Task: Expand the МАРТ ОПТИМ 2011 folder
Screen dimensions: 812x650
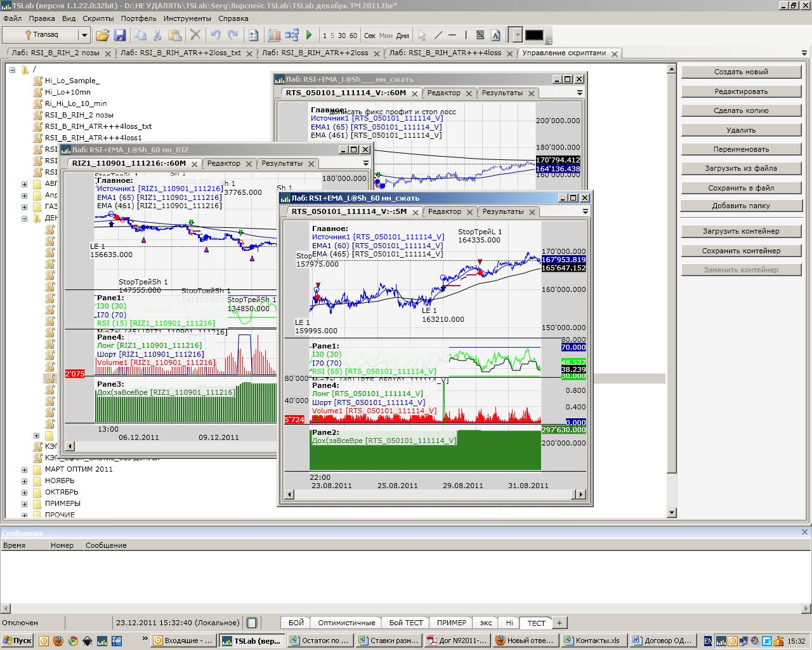Action: [x=25, y=470]
